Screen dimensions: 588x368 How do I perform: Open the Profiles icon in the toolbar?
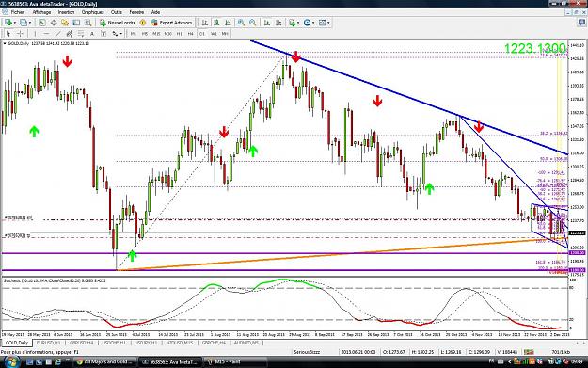24,23
